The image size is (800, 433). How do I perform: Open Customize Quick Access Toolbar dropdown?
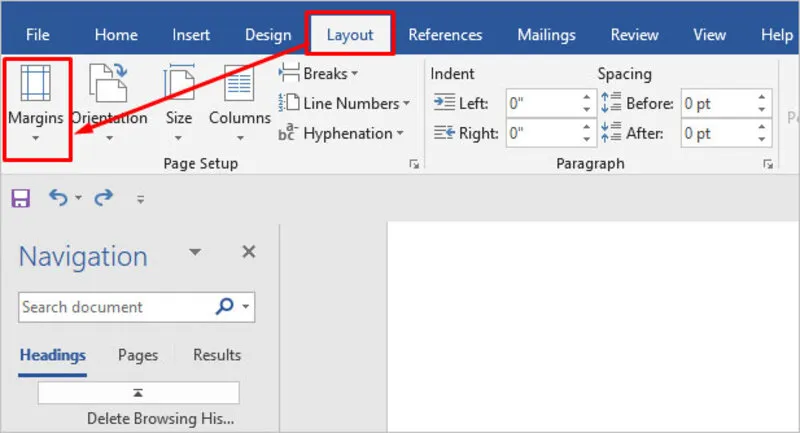point(140,199)
